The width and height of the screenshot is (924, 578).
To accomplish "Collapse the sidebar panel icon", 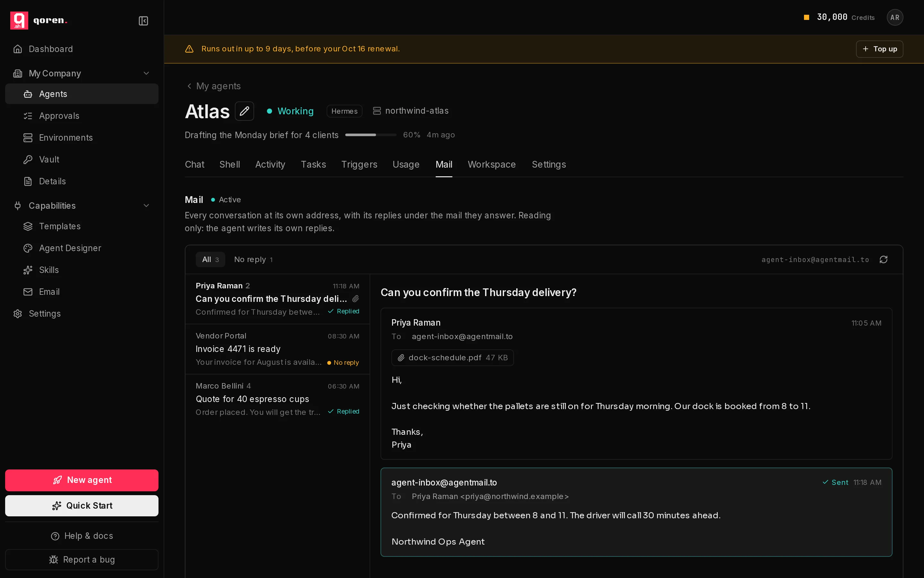I will point(143,21).
